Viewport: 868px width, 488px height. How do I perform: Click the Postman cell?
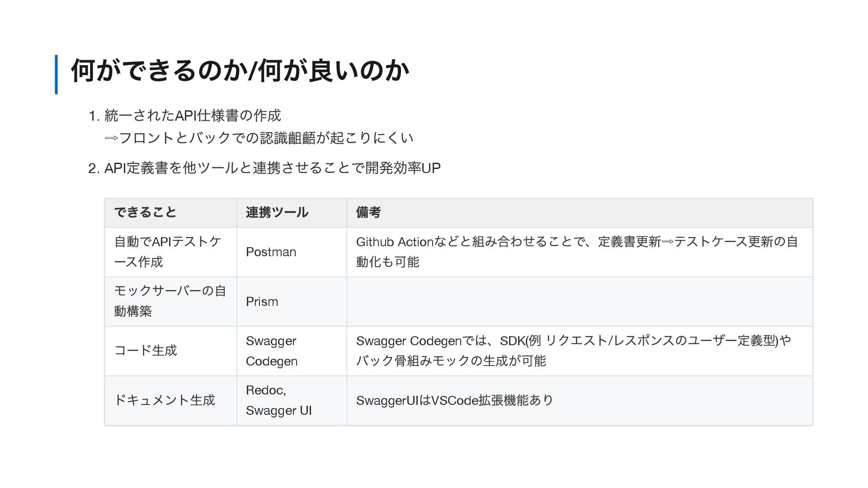(271, 252)
